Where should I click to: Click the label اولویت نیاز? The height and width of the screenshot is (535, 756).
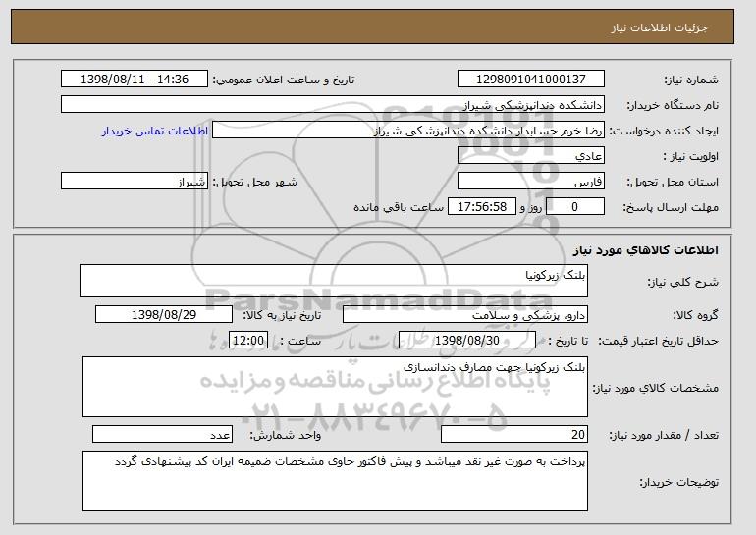[x=691, y=157]
